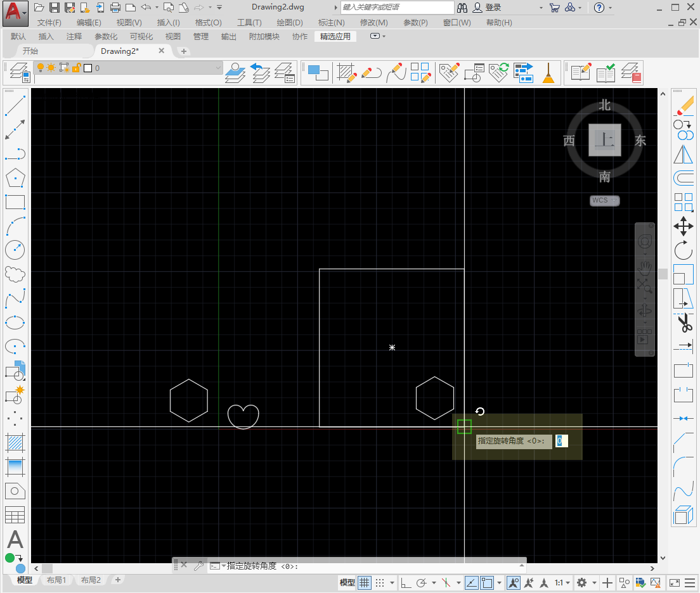Image resolution: width=700 pixels, height=593 pixels.
Task: Expand the workspace switching gear dropdown
Action: point(594,582)
